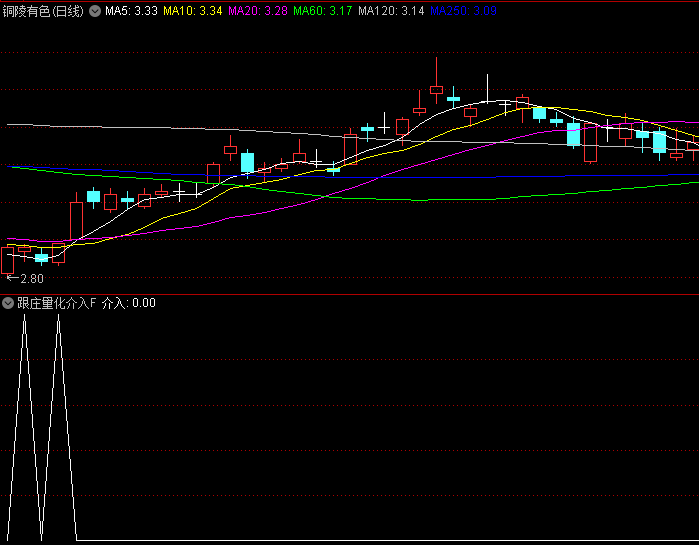
Task: Click the 2.80 low price marker
Action: pyautogui.click(x=25, y=279)
